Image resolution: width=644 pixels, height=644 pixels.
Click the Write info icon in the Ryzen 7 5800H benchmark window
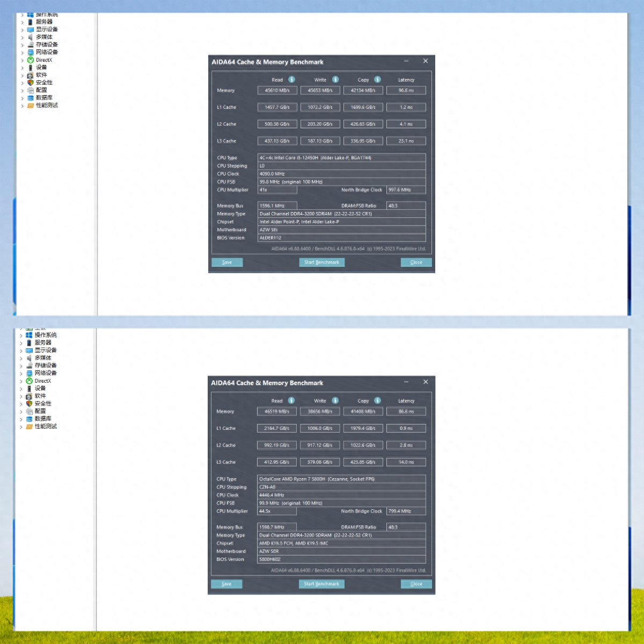[x=335, y=400]
